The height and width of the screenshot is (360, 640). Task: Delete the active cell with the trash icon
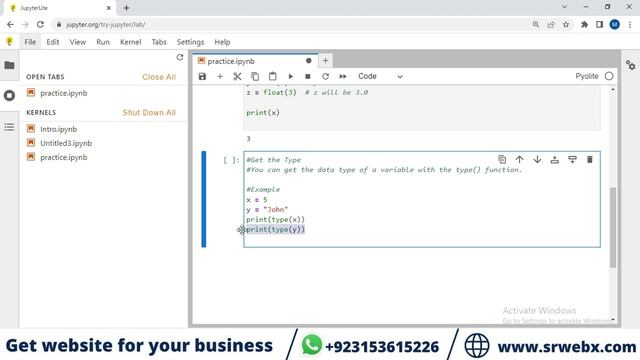coord(590,160)
